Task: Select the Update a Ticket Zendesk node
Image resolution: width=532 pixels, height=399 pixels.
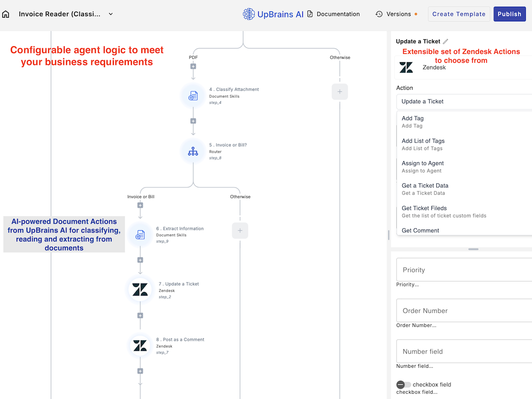Action: [x=139, y=290]
